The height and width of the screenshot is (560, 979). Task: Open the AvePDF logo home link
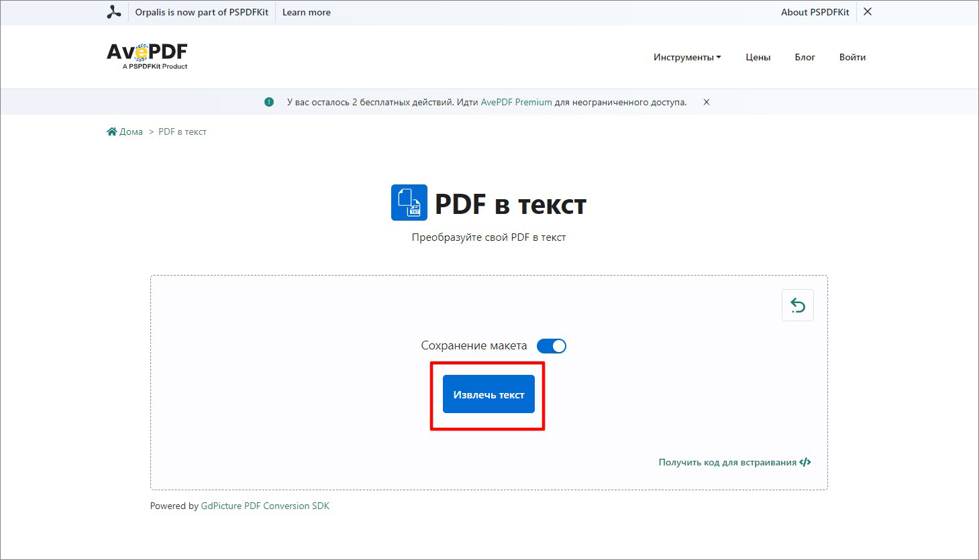pyautogui.click(x=147, y=56)
